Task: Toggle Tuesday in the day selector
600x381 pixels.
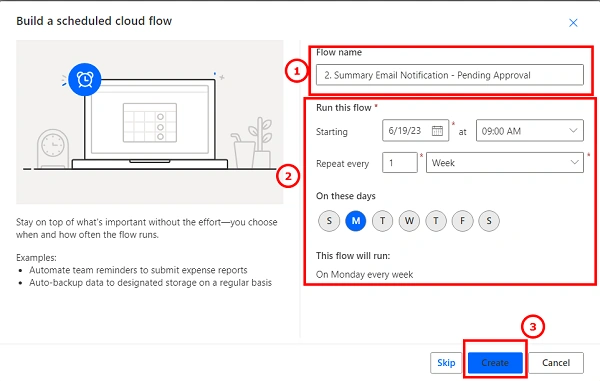Action: pyautogui.click(x=382, y=221)
